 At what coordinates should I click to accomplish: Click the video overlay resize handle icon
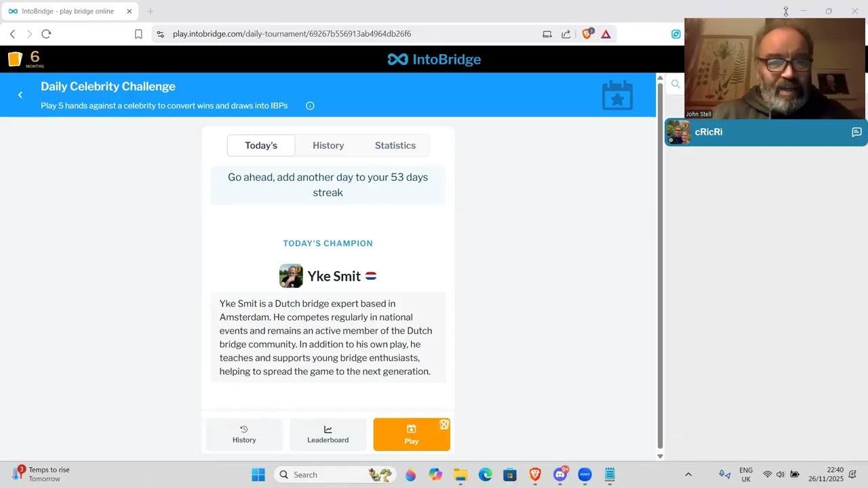[x=785, y=12]
